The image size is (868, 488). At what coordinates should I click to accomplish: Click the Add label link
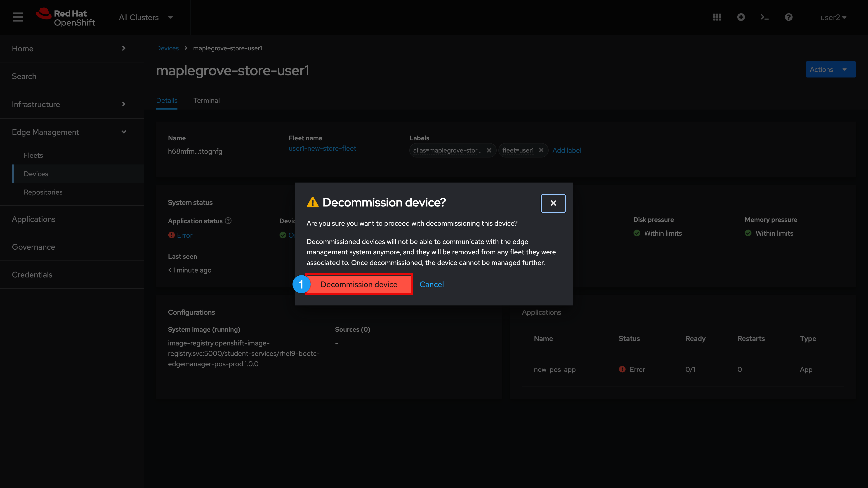click(x=567, y=150)
